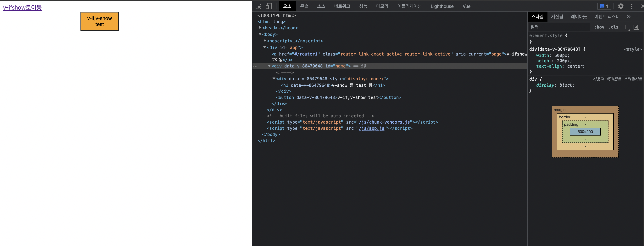
Task: Click the issues counter badge
Action: pyautogui.click(x=604, y=6)
